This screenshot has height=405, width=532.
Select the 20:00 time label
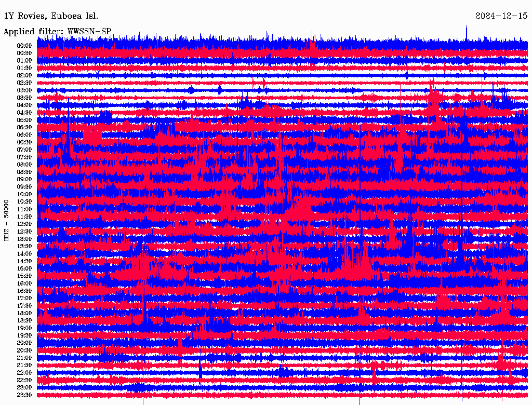(x=24, y=343)
